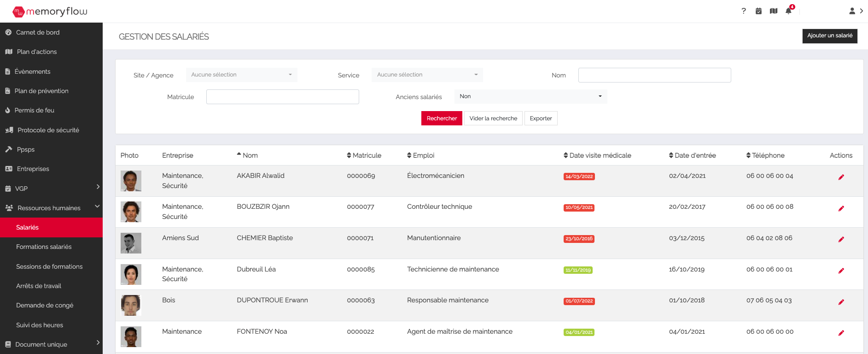Click the Plan d'actions sidebar icon
This screenshot has height=354, width=868.
[9, 52]
